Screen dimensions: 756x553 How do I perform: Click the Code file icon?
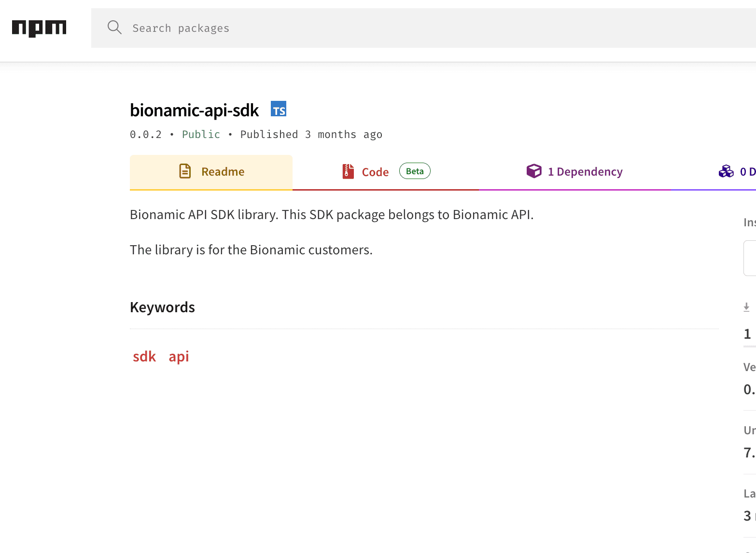coord(347,171)
